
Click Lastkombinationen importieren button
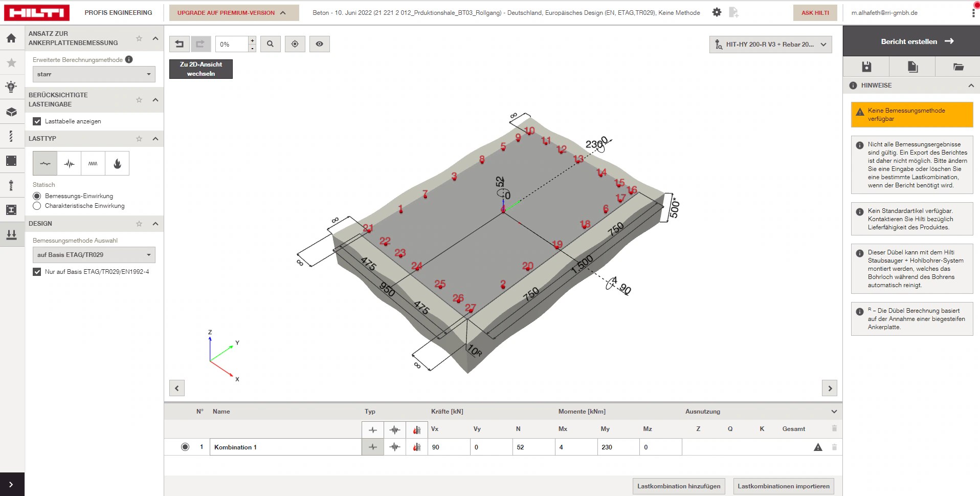[784, 486]
